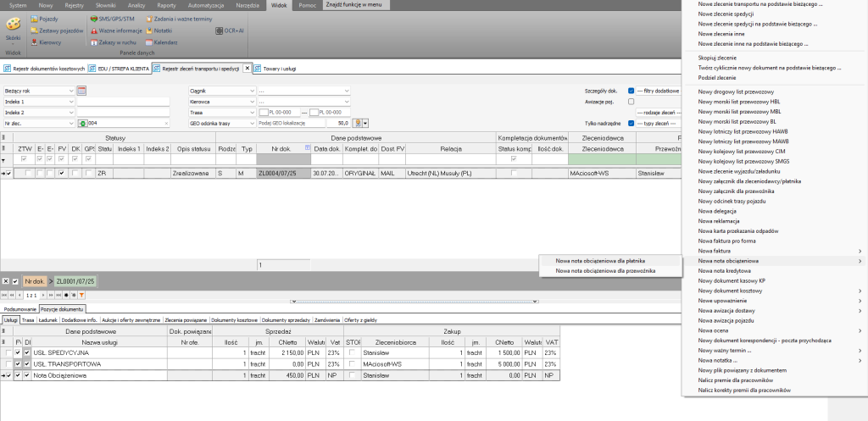Launch the OCR+AI tool
The height and width of the screenshot is (421, 868).
[229, 30]
